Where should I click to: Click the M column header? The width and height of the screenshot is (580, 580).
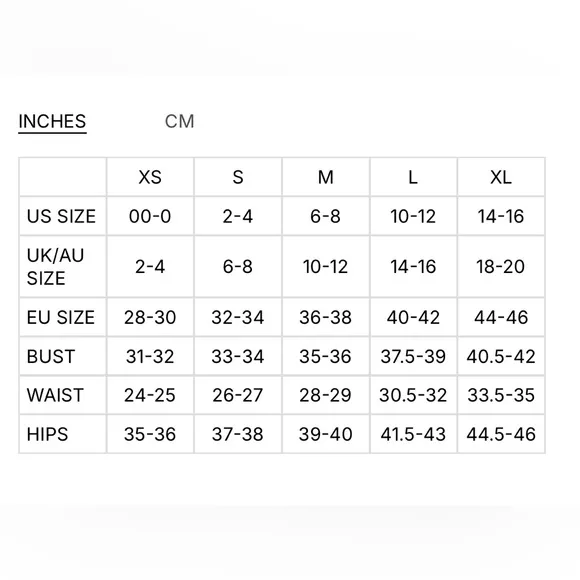click(x=326, y=177)
